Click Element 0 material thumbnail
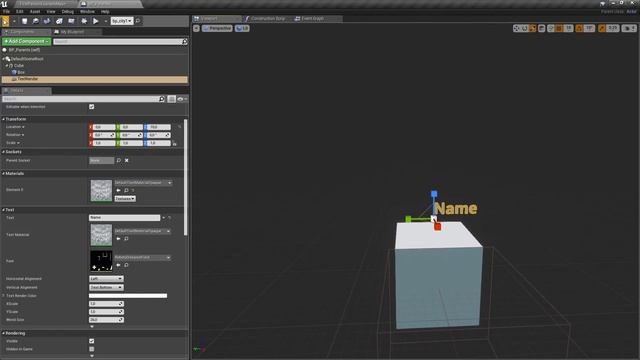 tap(101, 191)
